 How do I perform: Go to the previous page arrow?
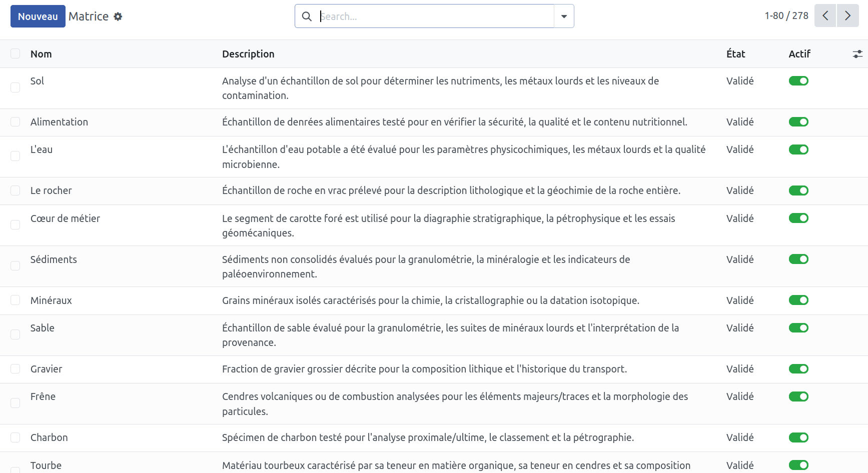point(825,15)
